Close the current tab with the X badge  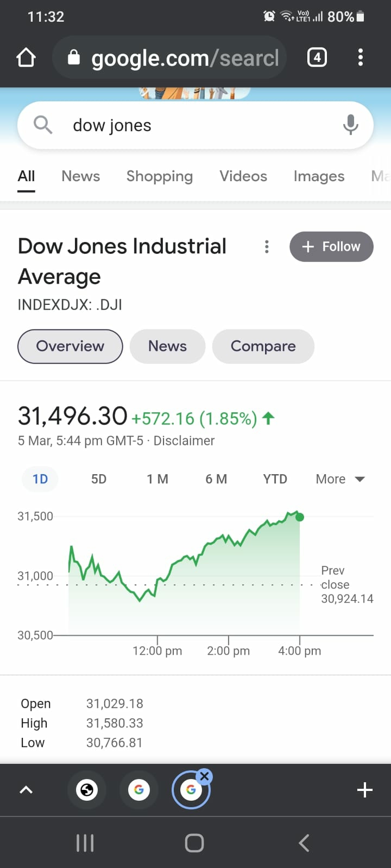click(204, 776)
